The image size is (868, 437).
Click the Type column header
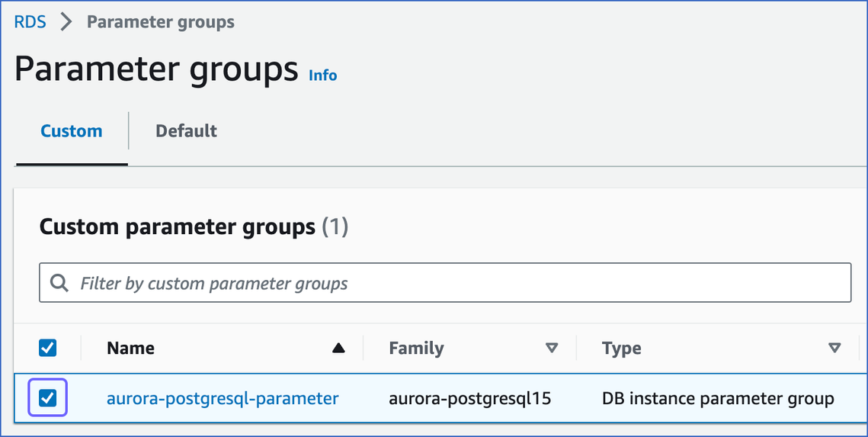[622, 349]
